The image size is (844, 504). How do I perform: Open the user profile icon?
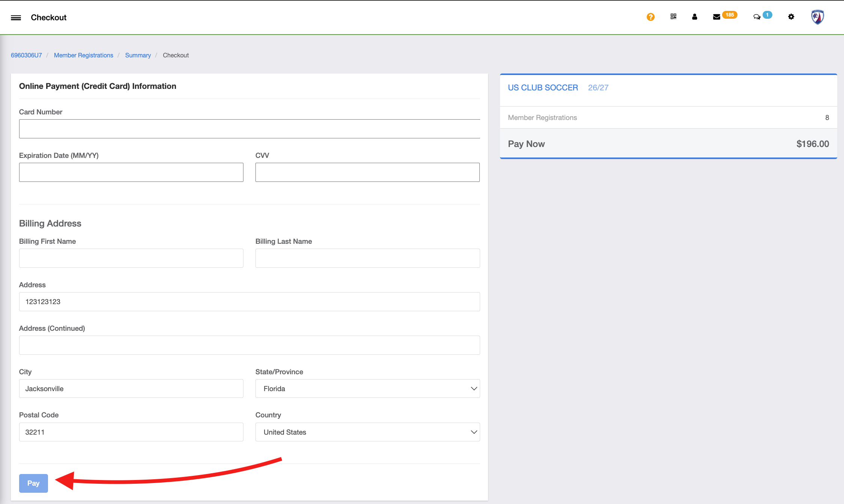pyautogui.click(x=694, y=16)
